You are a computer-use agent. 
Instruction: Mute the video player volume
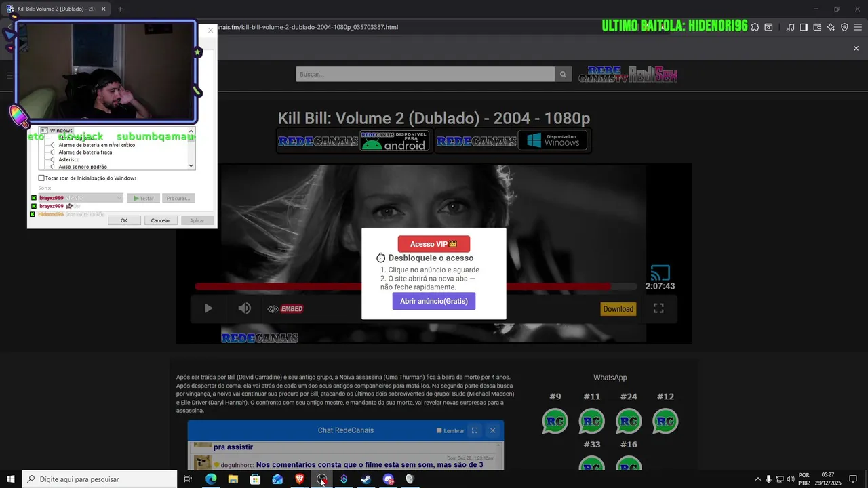244,308
